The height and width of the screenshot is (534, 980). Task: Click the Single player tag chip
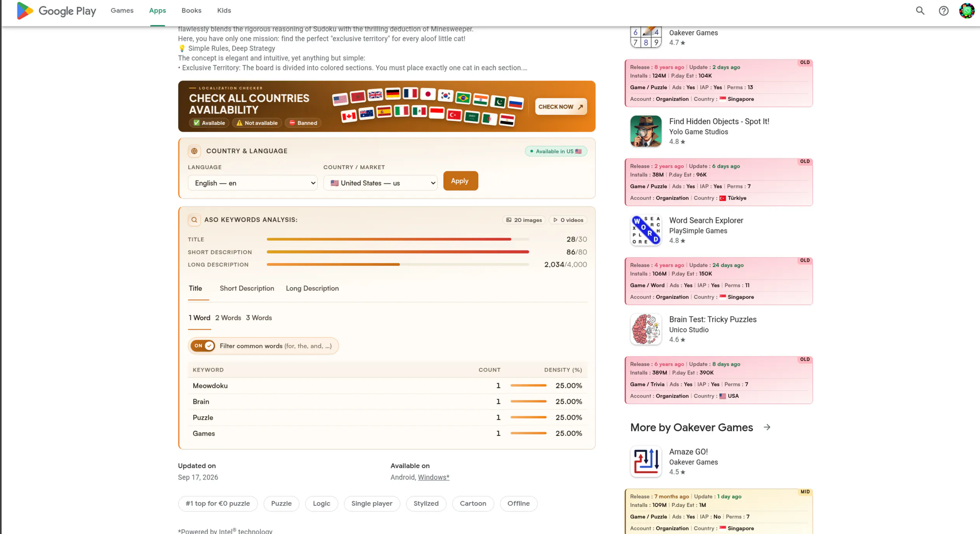tap(372, 504)
